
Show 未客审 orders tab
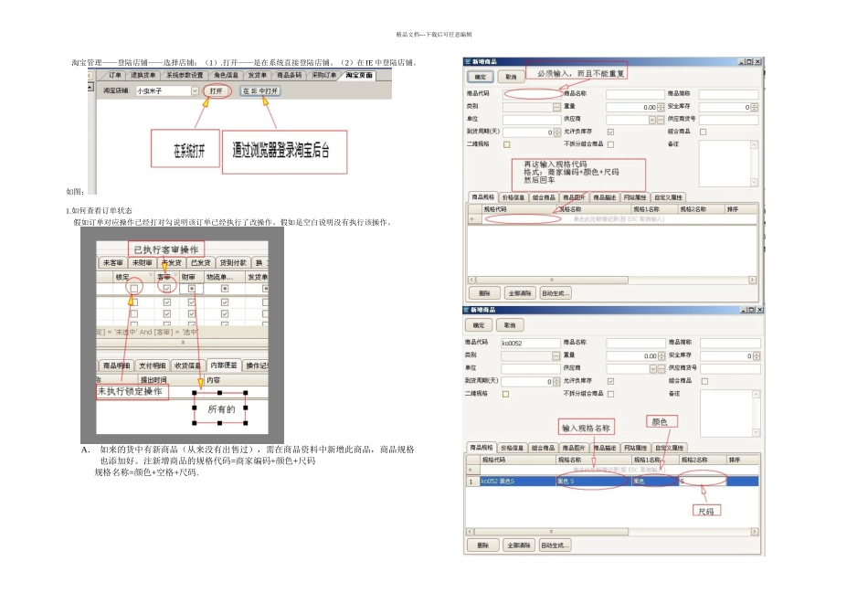pyautogui.click(x=113, y=262)
